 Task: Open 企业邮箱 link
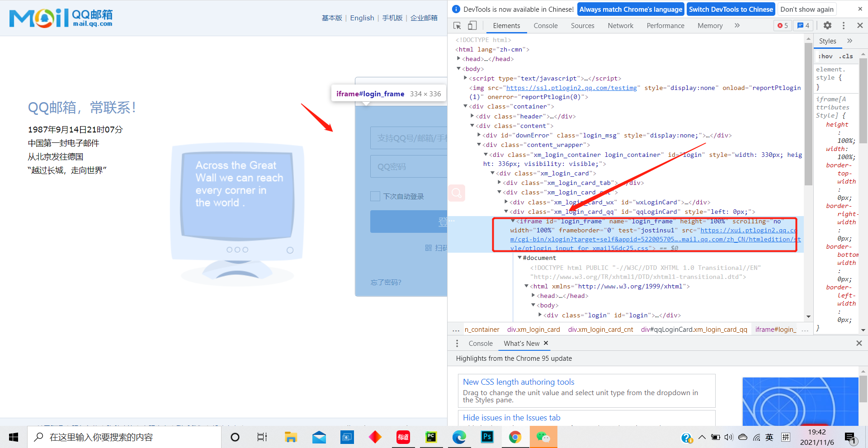tap(424, 18)
